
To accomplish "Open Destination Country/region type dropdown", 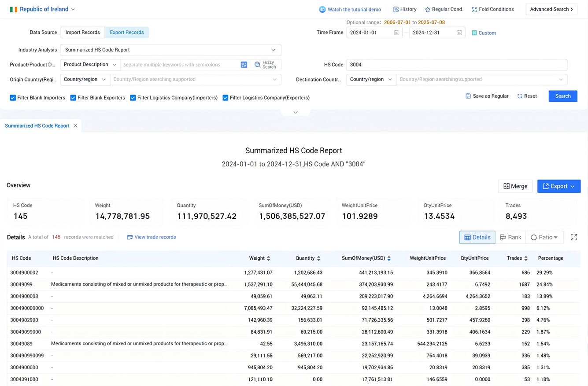I will [x=371, y=79].
